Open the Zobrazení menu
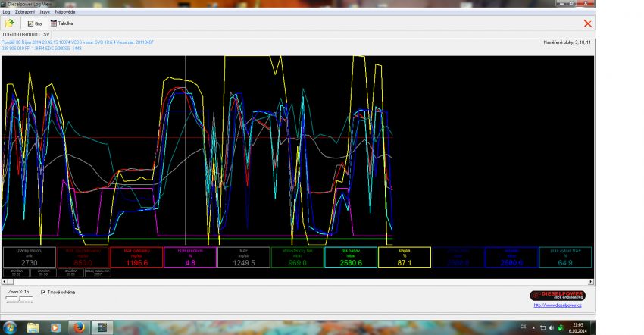 click(25, 13)
